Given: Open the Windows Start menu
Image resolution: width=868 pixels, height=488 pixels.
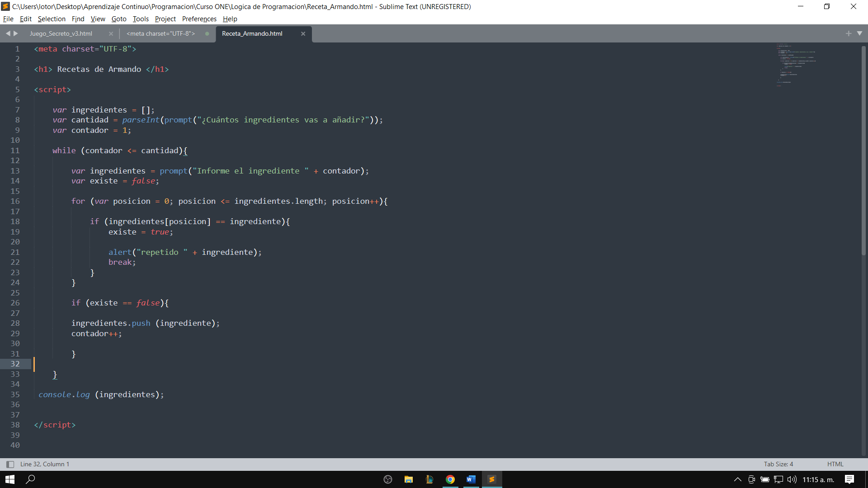Looking at the screenshot, I should pos(10,479).
